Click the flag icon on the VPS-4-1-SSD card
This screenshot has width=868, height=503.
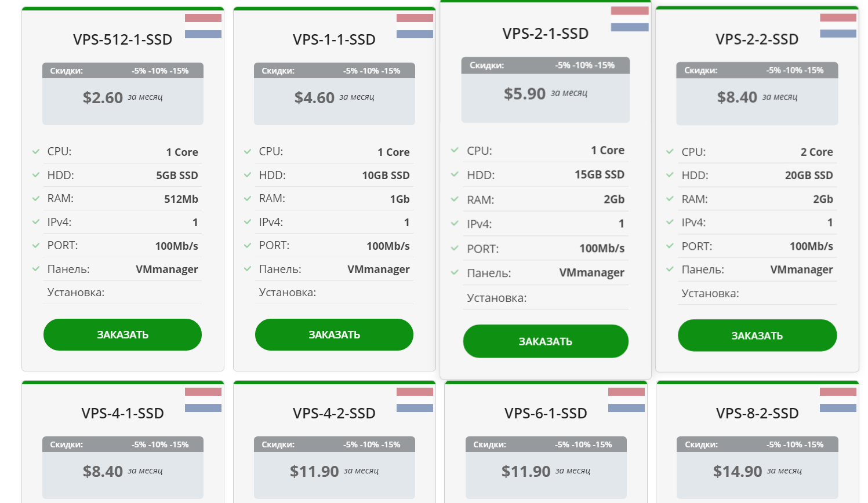click(x=203, y=400)
